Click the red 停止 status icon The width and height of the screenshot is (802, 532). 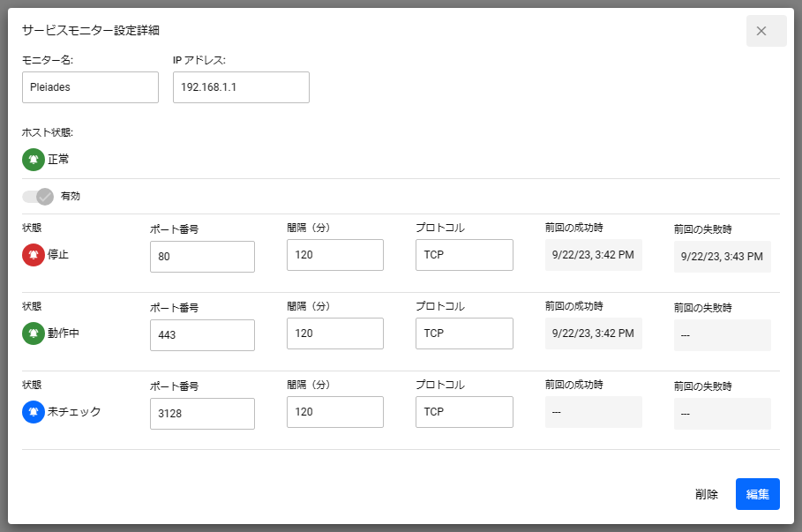coord(34,254)
